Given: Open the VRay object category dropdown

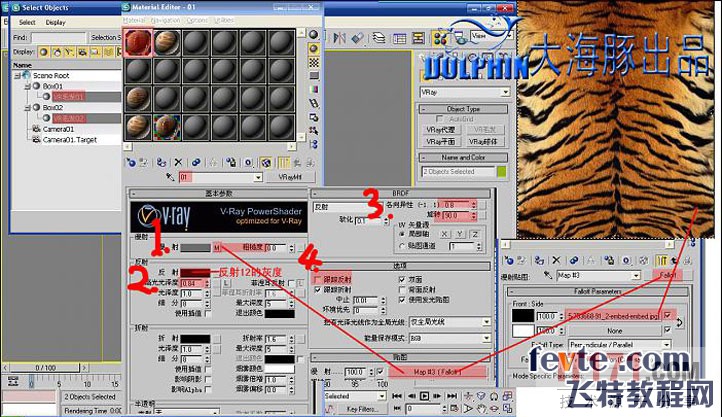Looking at the screenshot, I should [464, 92].
